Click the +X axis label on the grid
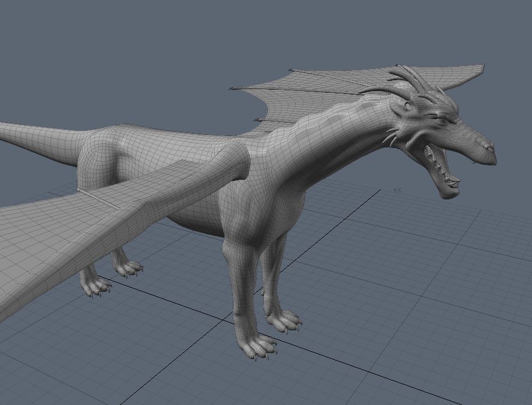532x405 pixels. click(396, 190)
